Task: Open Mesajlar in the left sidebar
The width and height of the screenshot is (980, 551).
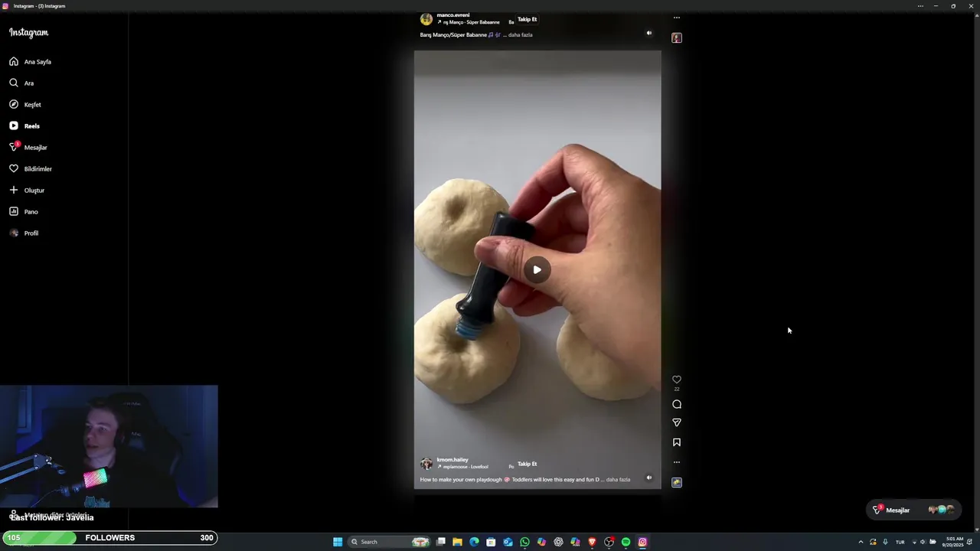Action: [28, 148]
